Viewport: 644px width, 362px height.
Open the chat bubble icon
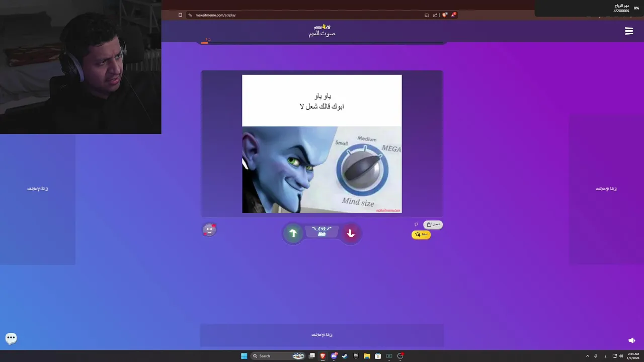[11, 338]
